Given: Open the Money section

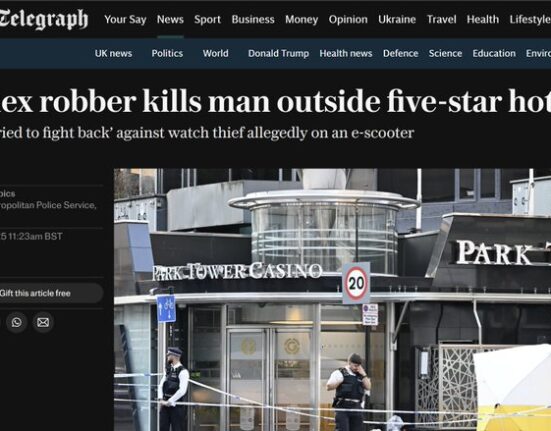Looking at the screenshot, I should coord(302,19).
